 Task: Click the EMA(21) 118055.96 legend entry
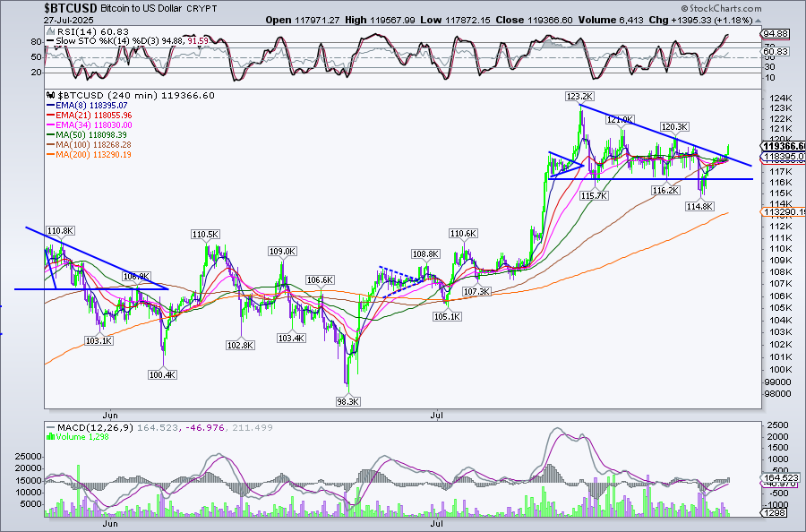pos(93,116)
